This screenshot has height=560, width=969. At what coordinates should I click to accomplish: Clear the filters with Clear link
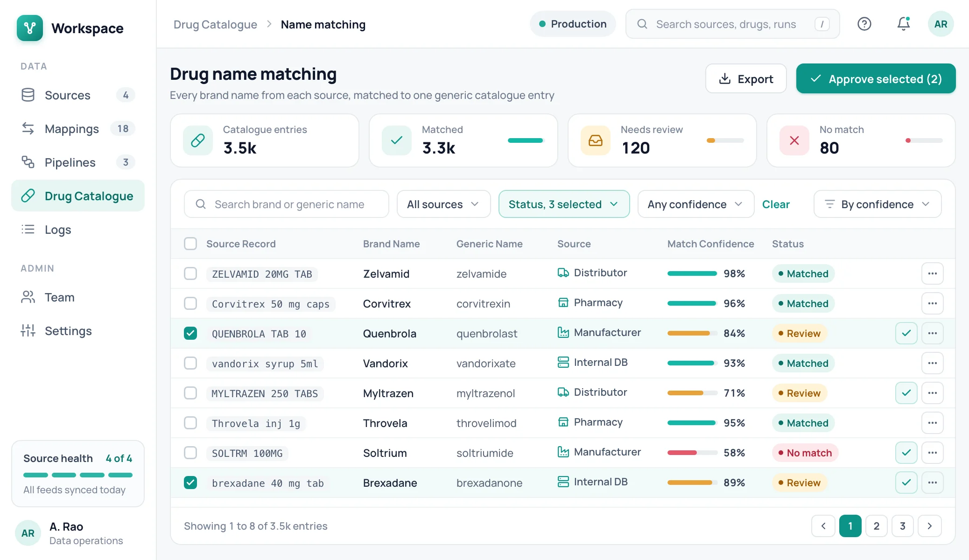(x=776, y=204)
